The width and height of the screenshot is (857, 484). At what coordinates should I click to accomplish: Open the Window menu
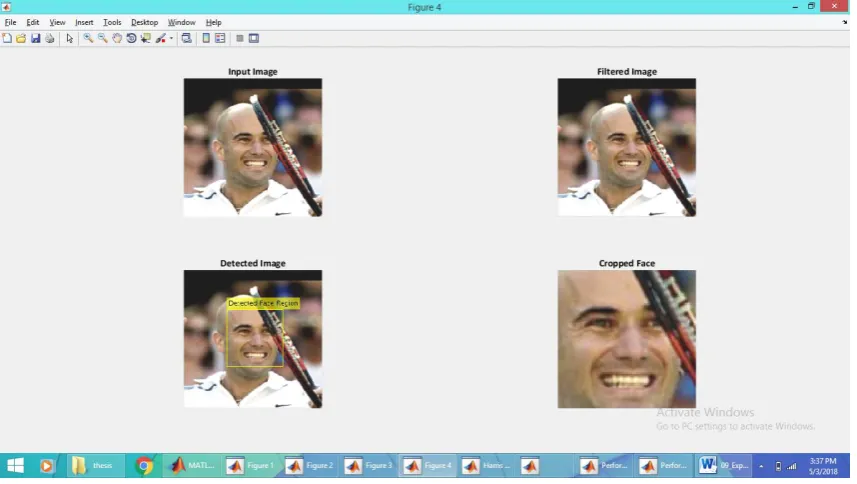coord(181,22)
